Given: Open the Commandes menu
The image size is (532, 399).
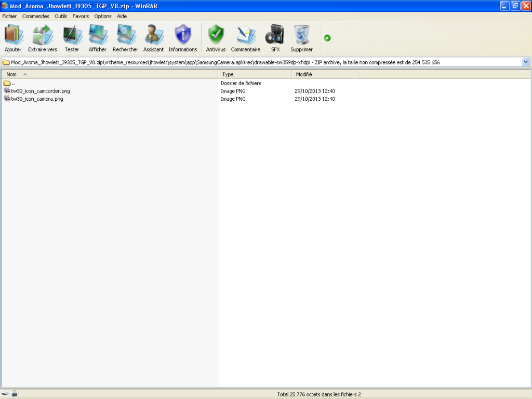Looking at the screenshot, I should click(x=36, y=16).
